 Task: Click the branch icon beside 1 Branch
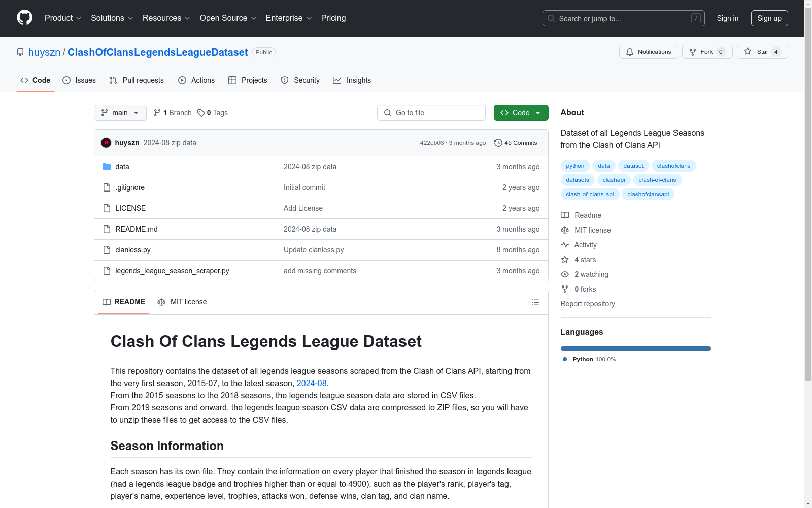[x=157, y=113]
